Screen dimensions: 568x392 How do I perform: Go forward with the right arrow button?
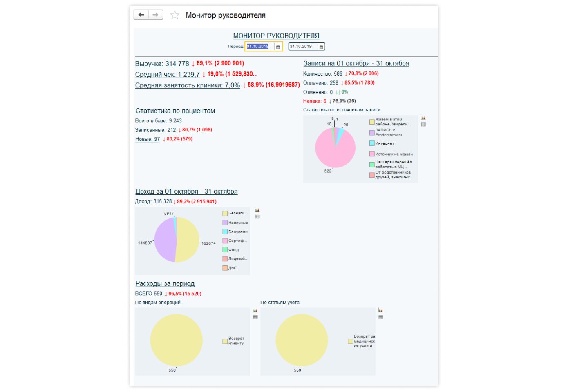[x=155, y=15]
